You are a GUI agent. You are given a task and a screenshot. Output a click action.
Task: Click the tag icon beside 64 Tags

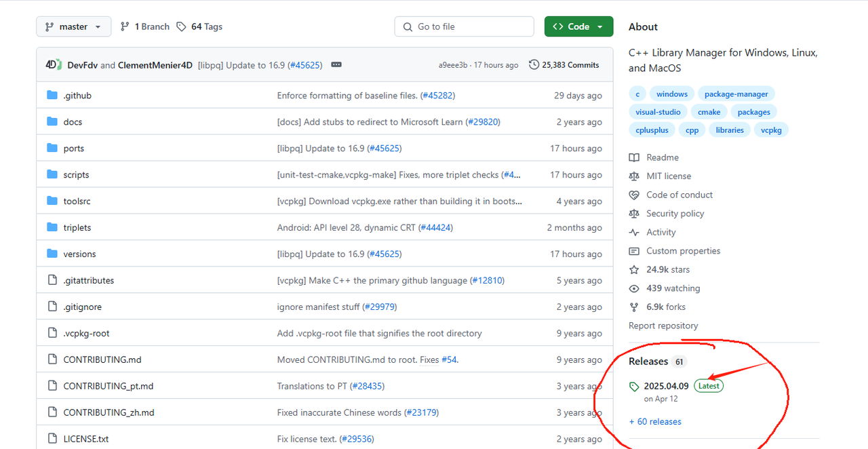click(x=181, y=26)
